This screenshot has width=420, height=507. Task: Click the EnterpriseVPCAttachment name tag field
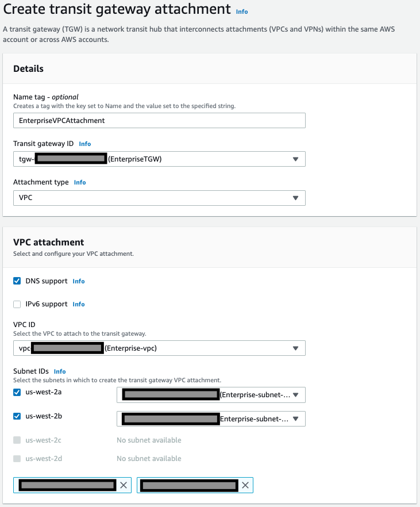pyautogui.click(x=159, y=120)
